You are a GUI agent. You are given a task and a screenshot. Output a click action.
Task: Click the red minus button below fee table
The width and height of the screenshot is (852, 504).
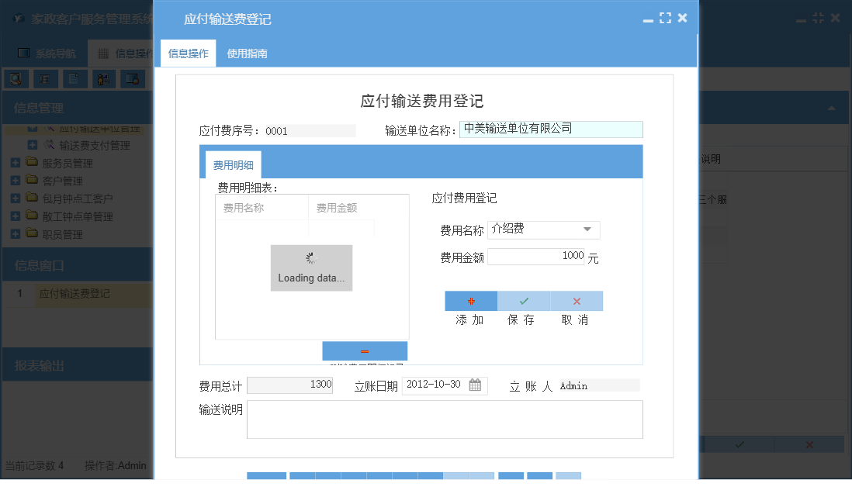pos(364,350)
